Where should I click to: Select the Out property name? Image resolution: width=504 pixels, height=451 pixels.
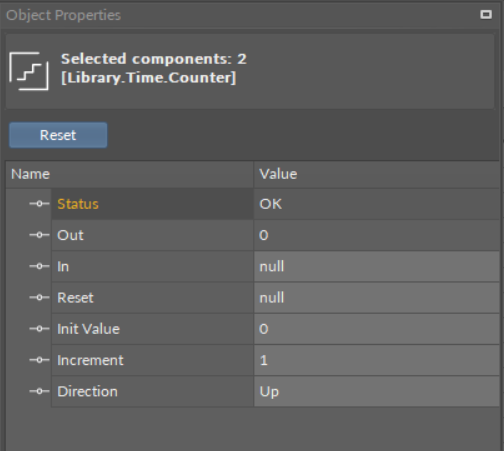[70, 235]
